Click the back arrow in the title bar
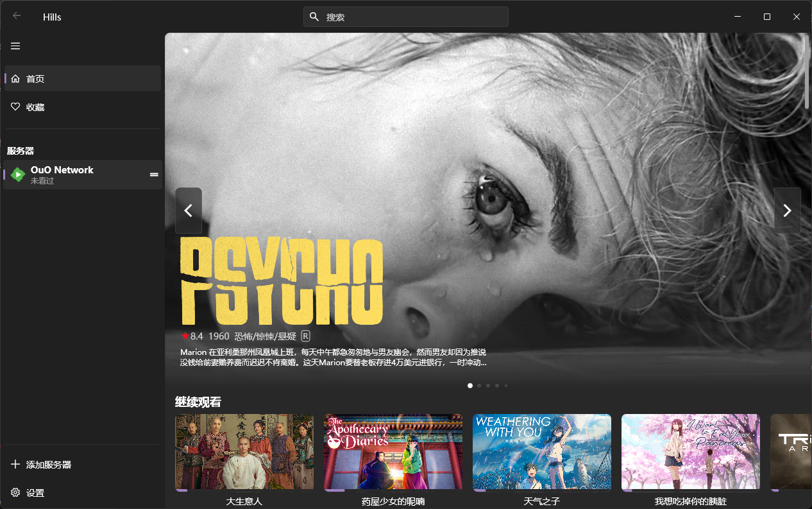 coord(17,16)
